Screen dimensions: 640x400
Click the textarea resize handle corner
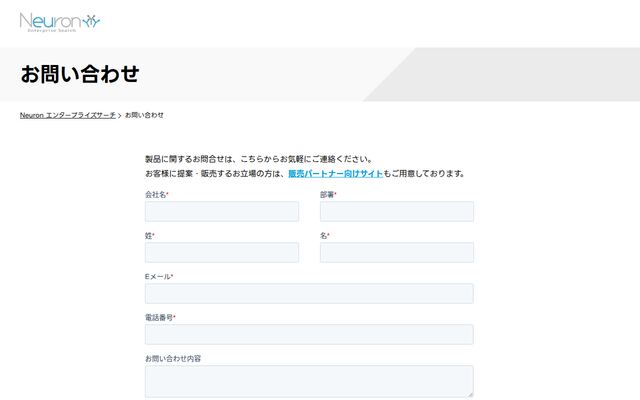(x=470, y=394)
